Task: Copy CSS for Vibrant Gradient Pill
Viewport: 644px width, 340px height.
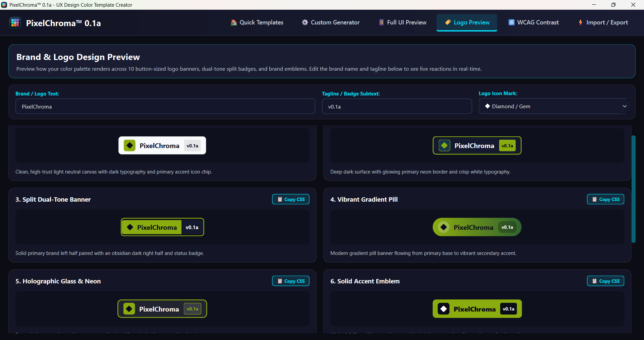Action: [x=606, y=199]
